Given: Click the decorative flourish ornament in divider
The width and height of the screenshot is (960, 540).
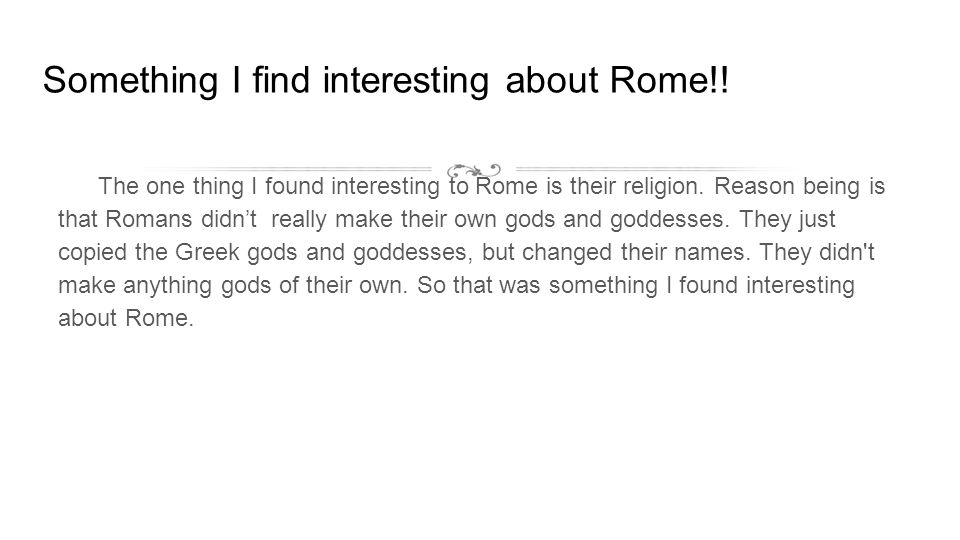Looking at the screenshot, I should [x=474, y=170].
